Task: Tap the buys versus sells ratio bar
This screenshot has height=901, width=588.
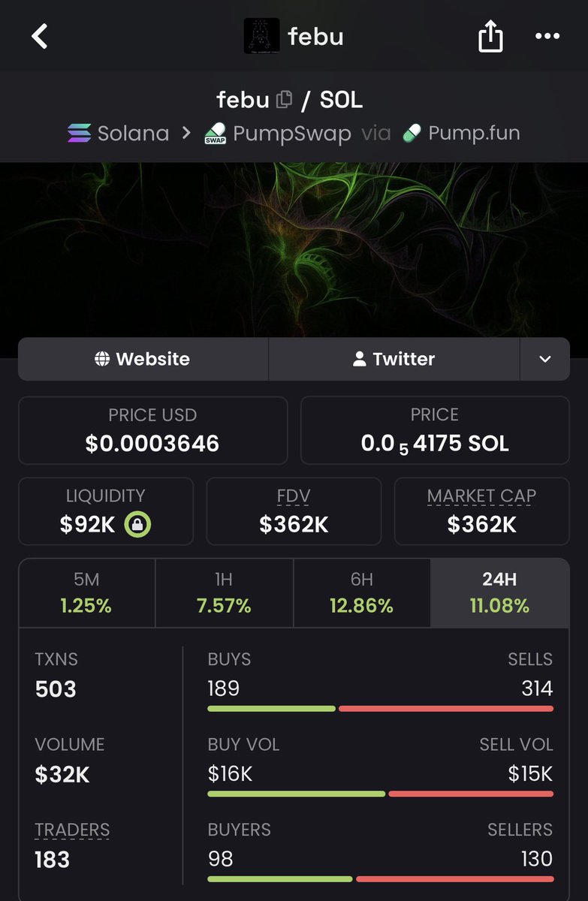Action: click(x=381, y=708)
